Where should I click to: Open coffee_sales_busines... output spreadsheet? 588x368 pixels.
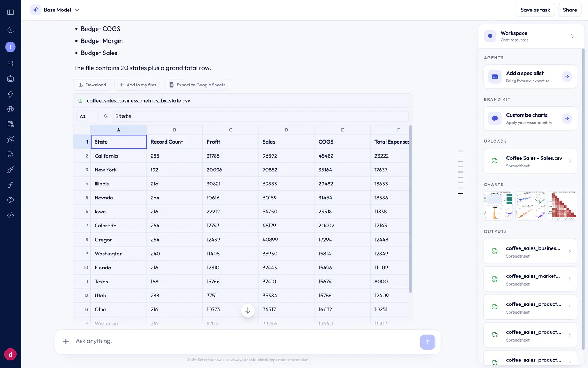click(x=530, y=251)
